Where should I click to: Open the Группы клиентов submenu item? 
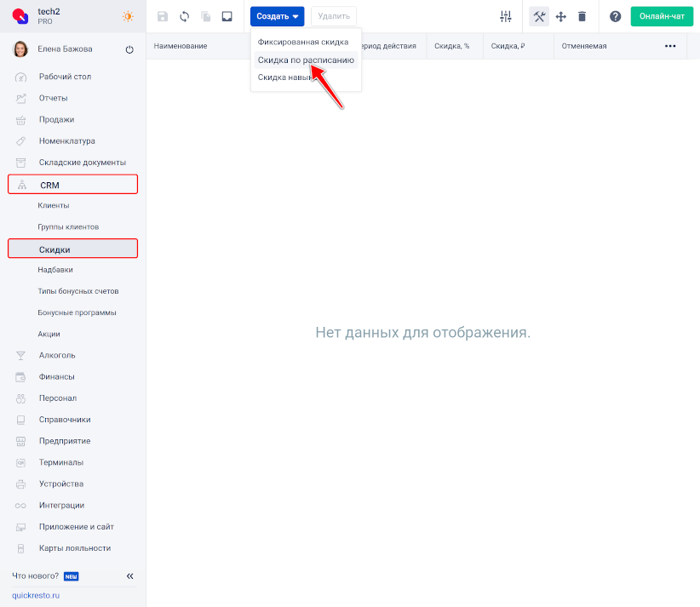[x=68, y=226]
